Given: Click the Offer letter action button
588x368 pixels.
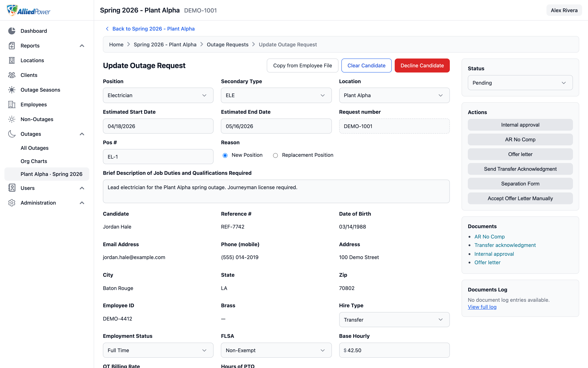Looking at the screenshot, I should pyautogui.click(x=520, y=154).
